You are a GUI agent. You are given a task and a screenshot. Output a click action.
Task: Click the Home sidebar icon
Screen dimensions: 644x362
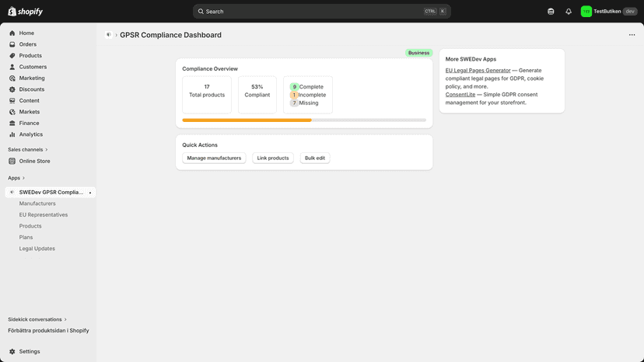pyautogui.click(x=12, y=33)
